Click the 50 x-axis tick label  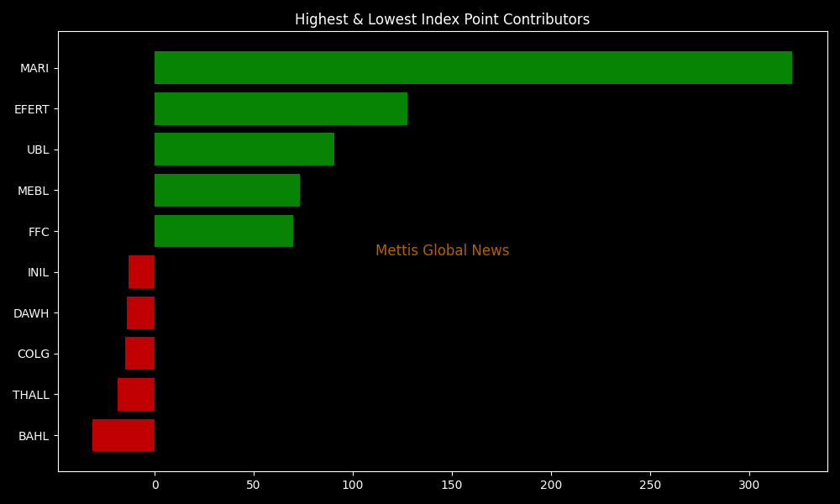point(254,485)
